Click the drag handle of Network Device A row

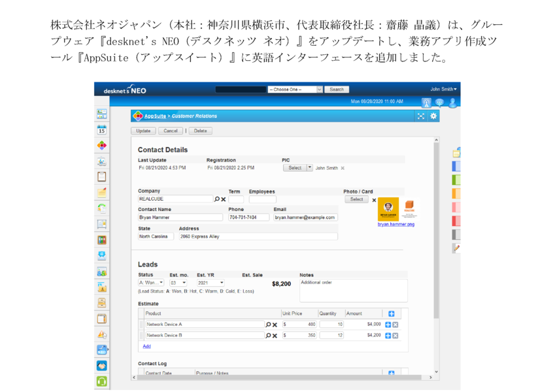click(x=141, y=325)
